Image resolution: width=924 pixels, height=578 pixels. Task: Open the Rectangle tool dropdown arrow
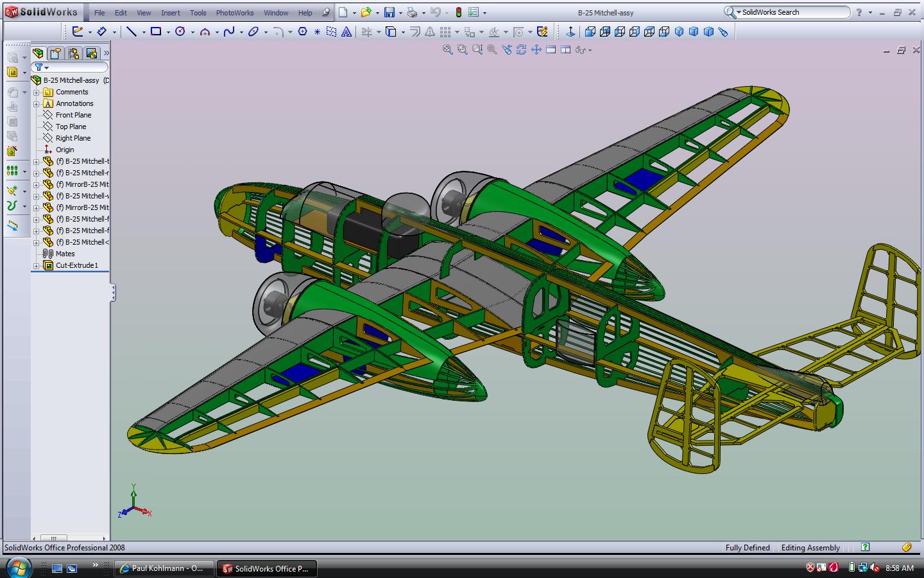tap(168, 31)
